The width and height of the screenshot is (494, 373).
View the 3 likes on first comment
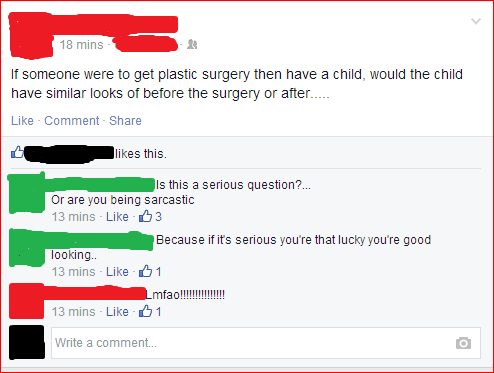150,217
